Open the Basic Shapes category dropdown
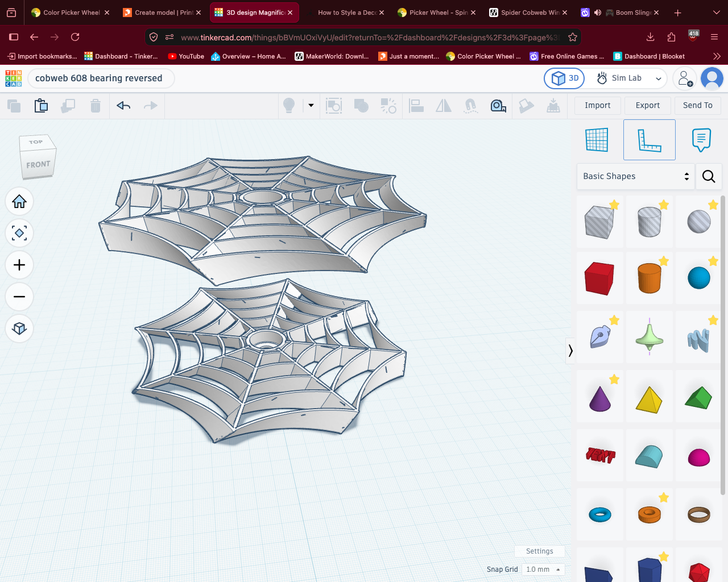Screen dimensions: 728x582 [x=636, y=176]
